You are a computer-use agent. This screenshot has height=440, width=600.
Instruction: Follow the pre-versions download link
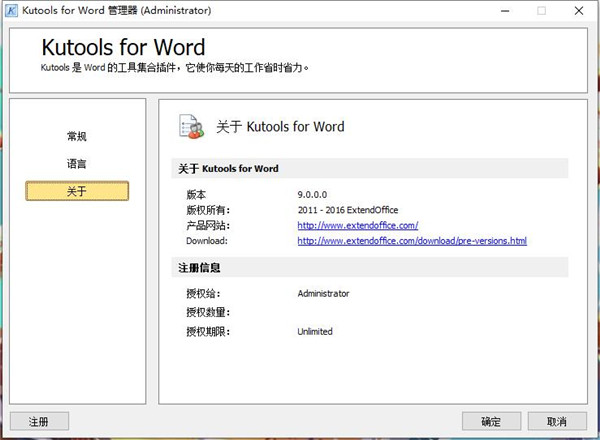pos(411,241)
